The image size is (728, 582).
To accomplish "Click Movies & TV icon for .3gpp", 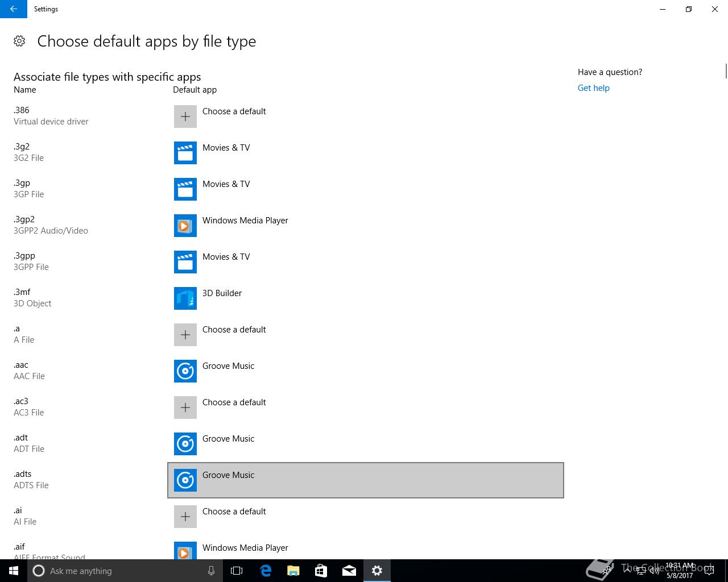I will coord(185,262).
